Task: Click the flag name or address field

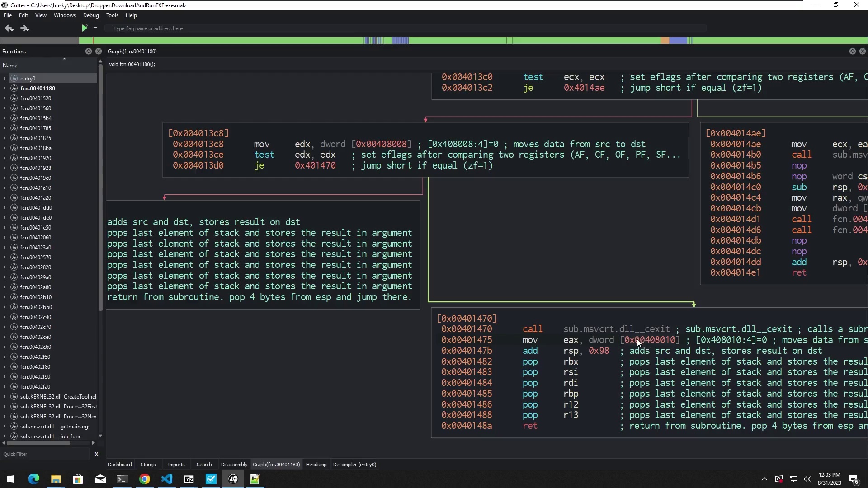Action: (405, 28)
